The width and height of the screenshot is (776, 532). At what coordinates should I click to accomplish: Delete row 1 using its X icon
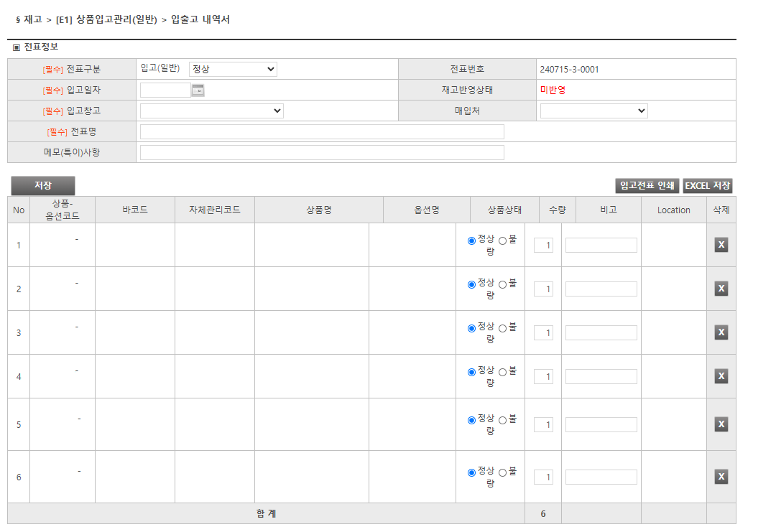click(721, 244)
